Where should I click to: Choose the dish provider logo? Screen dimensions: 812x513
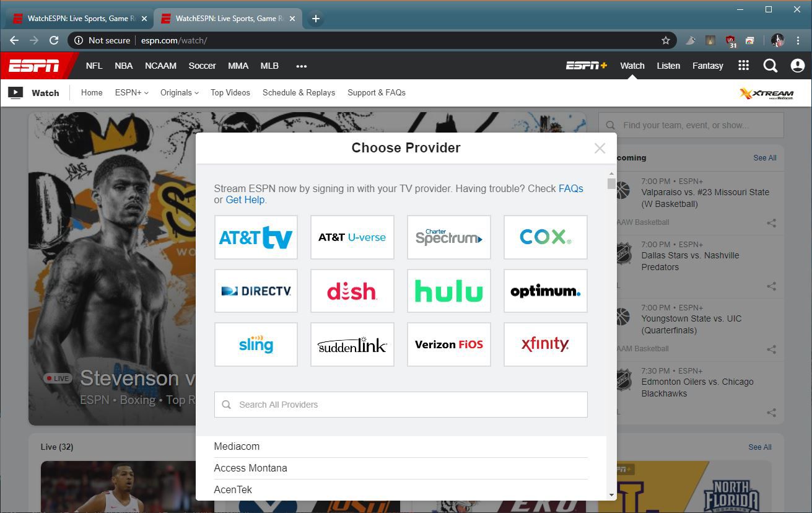click(x=352, y=291)
